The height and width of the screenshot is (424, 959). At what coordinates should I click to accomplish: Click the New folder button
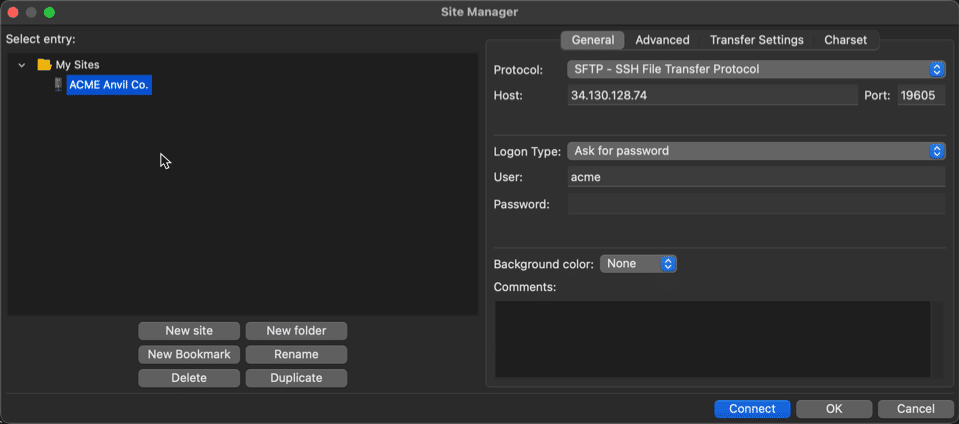(x=296, y=331)
